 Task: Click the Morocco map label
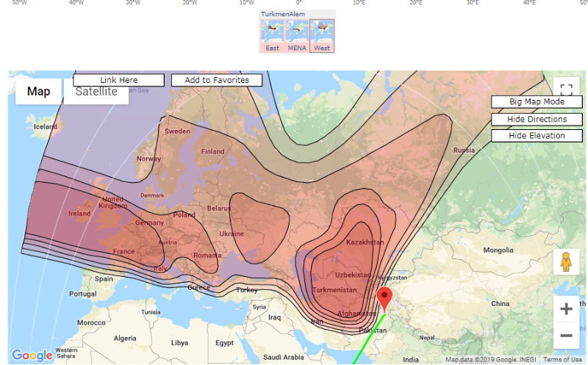[91, 322]
